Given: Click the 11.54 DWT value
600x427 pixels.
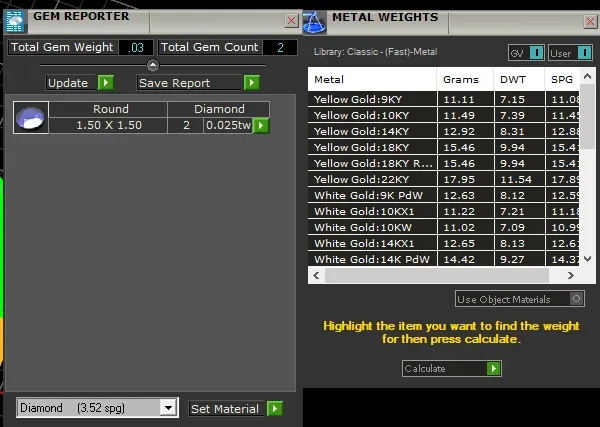Looking at the screenshot, I should (x=516, y=179).
